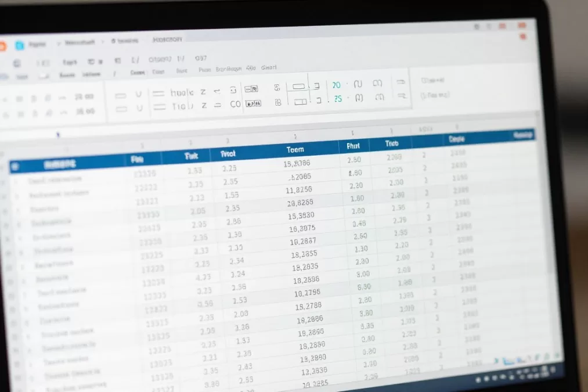
Task: Select cell '4.23' in Tuk column
Action: point(203,277)
